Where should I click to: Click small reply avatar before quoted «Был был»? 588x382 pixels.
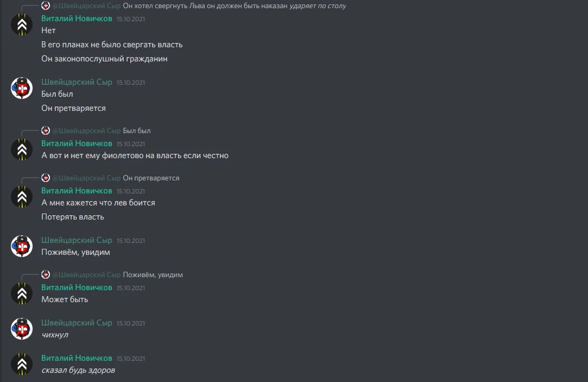tap(46, 130)
